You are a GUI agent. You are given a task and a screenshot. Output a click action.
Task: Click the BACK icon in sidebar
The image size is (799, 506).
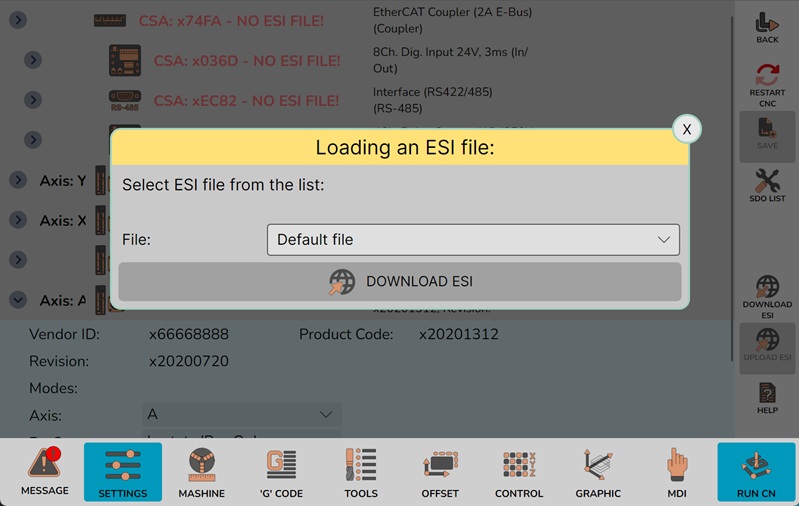(x=767, y=27)
